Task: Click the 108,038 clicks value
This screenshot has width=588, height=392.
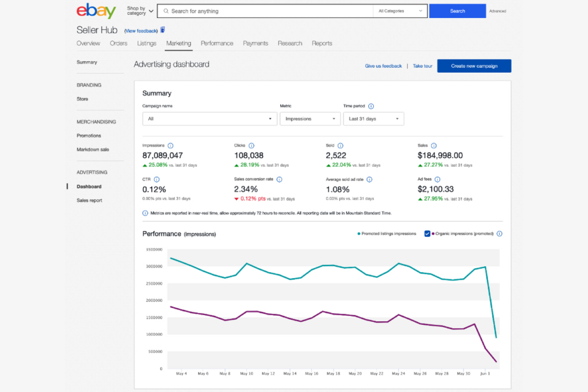Action: click(249, 156)
